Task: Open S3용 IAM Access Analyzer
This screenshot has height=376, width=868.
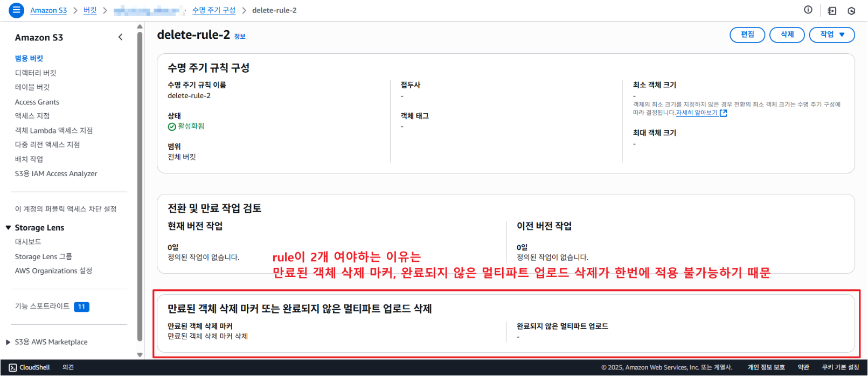Action: pos(56,173)
